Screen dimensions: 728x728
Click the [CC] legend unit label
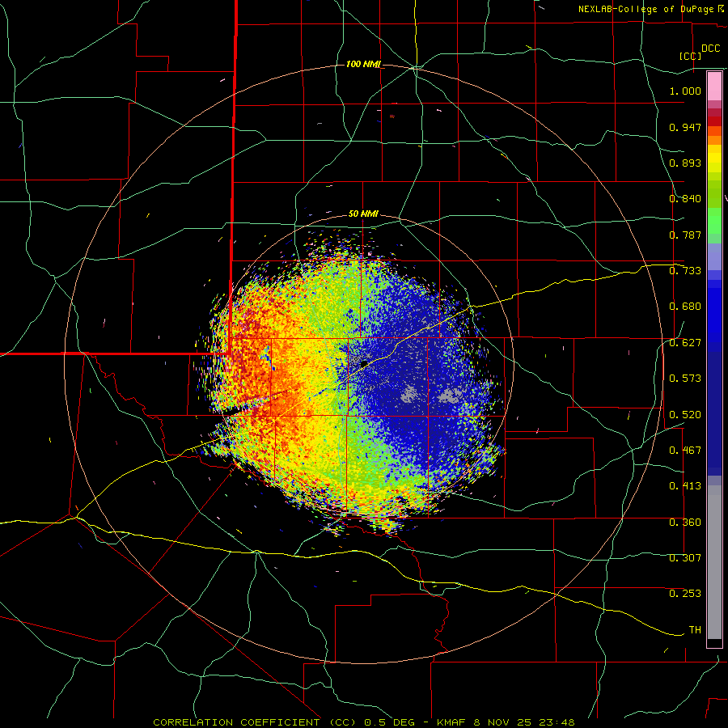point(691,56)
